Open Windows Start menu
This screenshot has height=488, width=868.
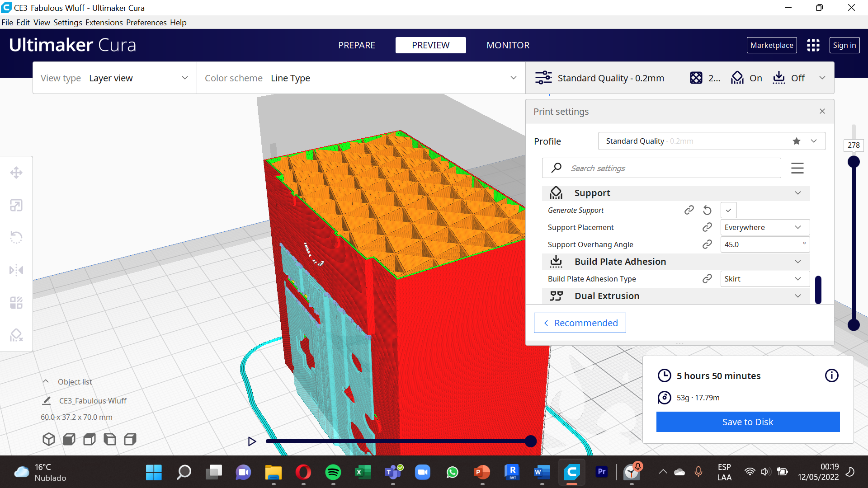pyautogui.click(x=154, y=472)
